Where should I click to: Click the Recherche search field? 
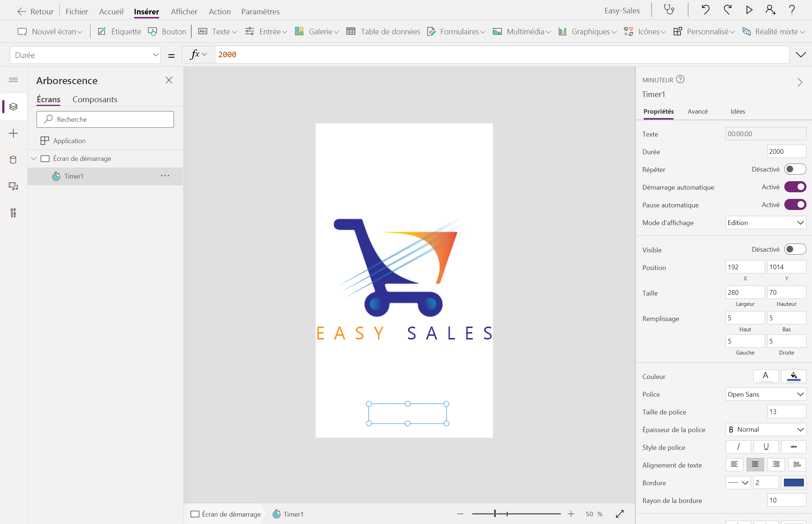click(x=105, y=119)
